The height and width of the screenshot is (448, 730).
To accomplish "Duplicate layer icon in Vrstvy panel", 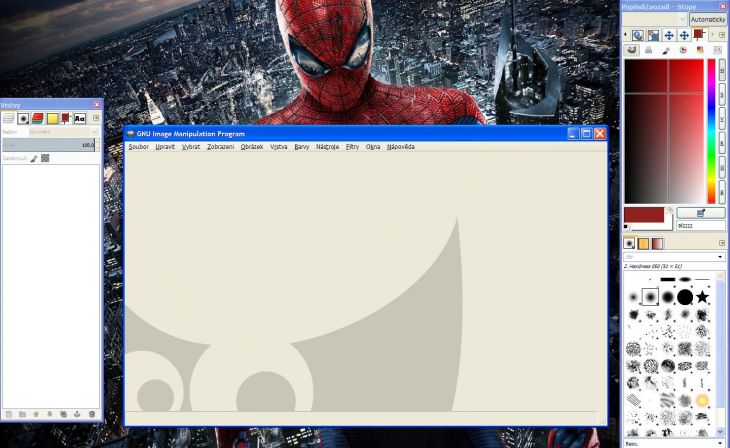I will 63,414.
